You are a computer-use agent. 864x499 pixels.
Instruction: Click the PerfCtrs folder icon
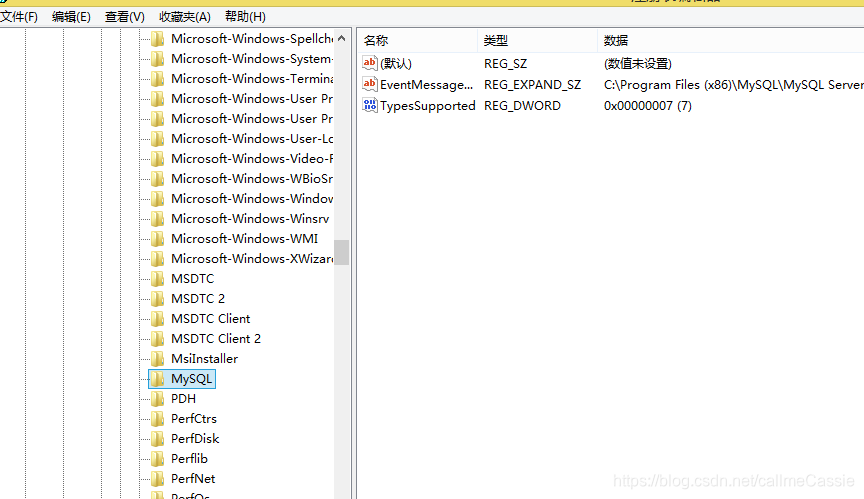(158, 419)
